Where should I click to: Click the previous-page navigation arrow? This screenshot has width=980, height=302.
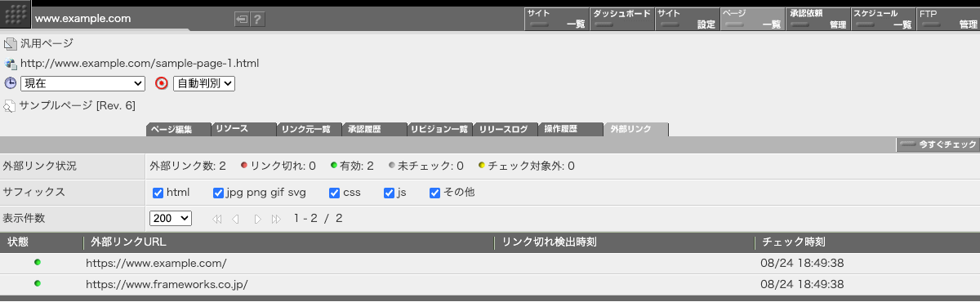tap(235, 219)
